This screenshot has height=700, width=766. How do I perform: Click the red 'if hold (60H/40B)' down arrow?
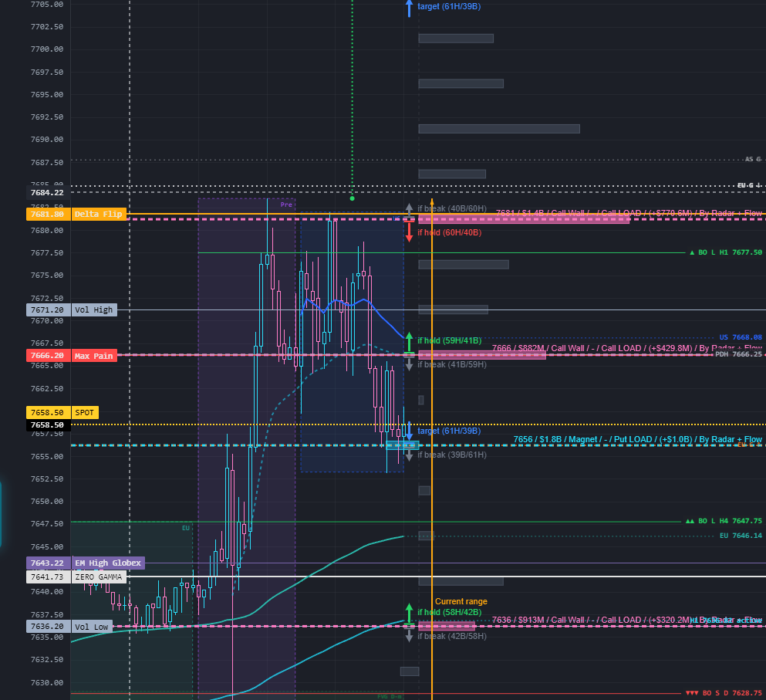point(410,232)
